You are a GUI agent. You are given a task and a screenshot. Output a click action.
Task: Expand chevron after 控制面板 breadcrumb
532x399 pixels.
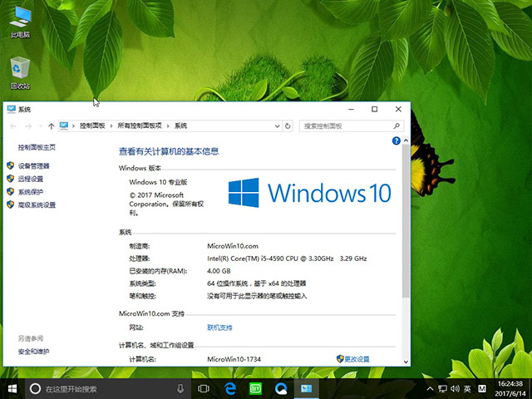111,126
